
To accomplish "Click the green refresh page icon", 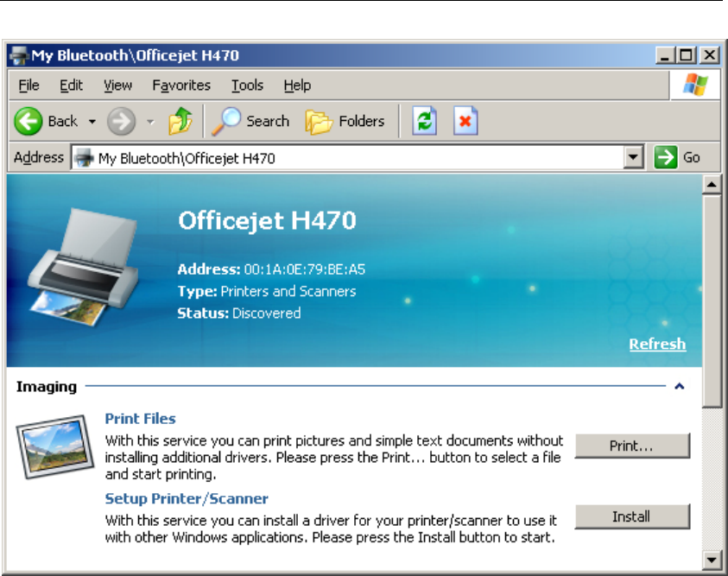I will (x=424, y=121).
